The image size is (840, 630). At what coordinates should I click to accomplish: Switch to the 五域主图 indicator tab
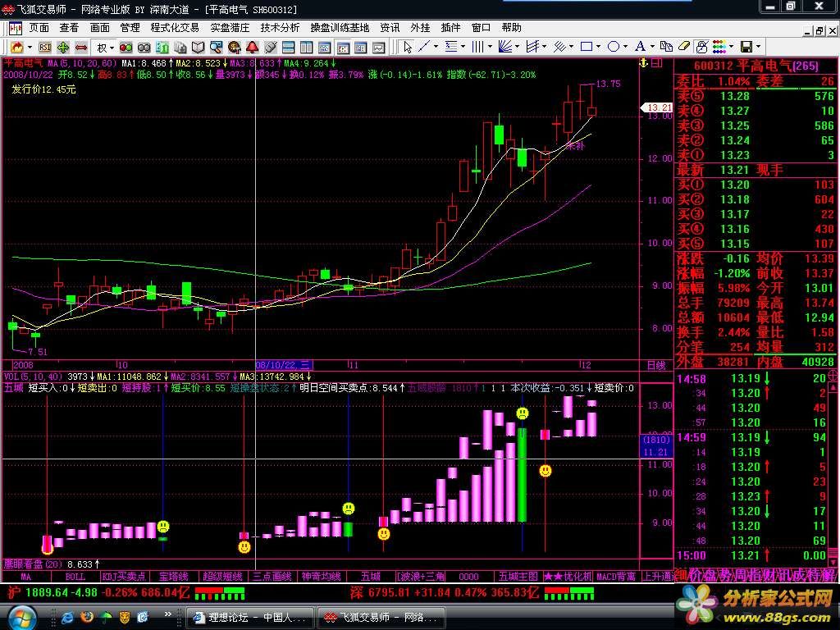[518, 577]
